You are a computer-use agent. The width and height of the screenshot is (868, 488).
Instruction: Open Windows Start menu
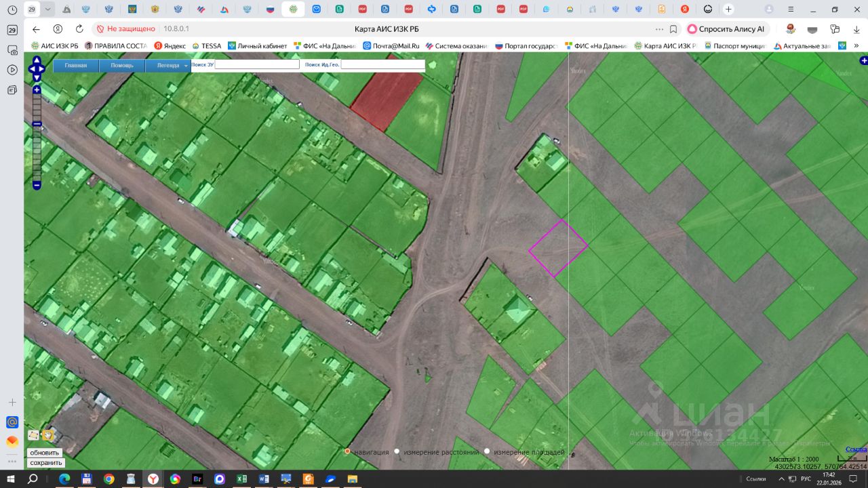12,479
